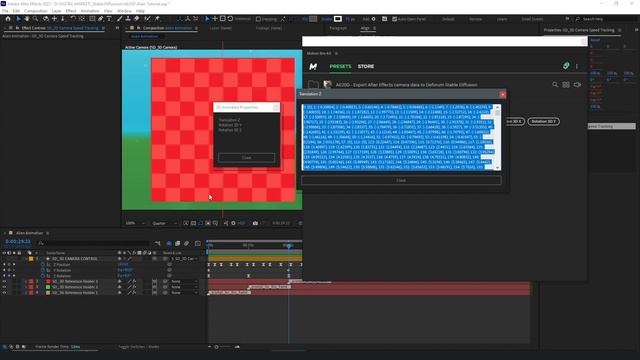Toggle the Auto-Open Panels checkbox

[x=394, y=19]
